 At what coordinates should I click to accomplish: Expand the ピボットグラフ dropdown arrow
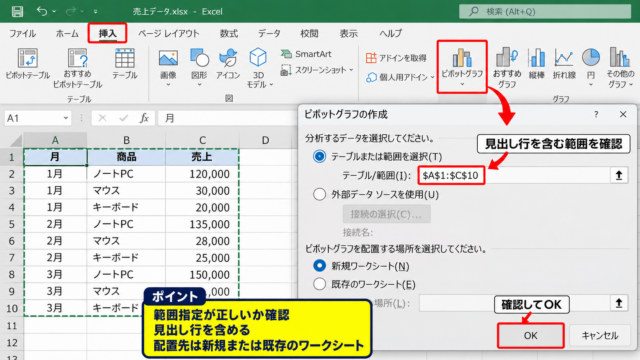[462, 84]
